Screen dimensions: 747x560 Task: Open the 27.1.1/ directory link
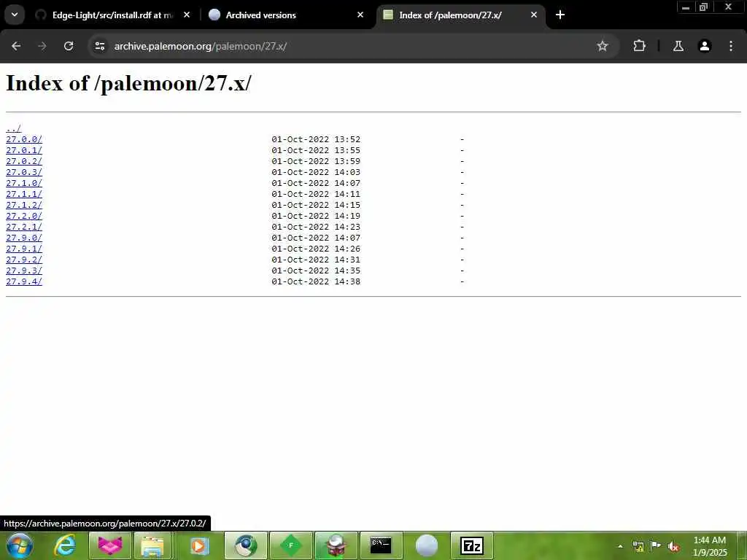click(x=24, y=194)
